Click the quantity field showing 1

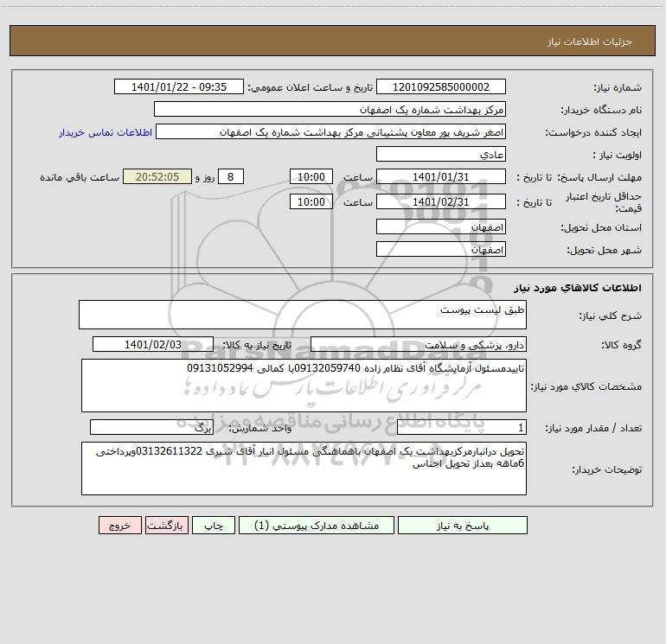462,428
